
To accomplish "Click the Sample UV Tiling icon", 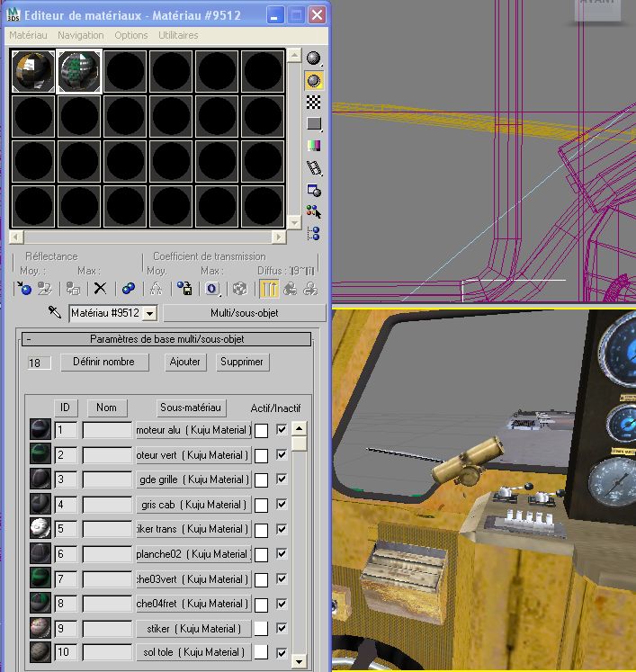I will coord(314,124).
